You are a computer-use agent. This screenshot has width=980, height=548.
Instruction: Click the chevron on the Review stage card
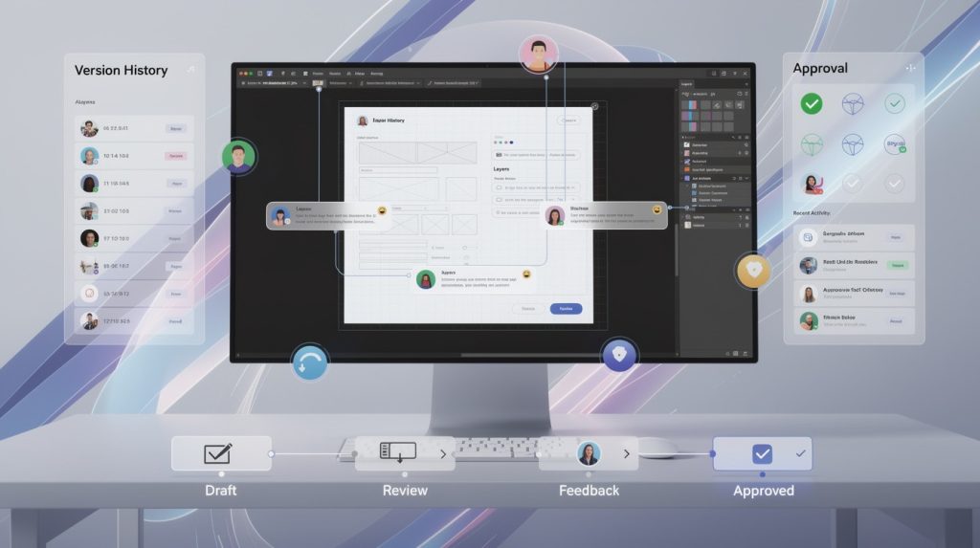point(443,454)
